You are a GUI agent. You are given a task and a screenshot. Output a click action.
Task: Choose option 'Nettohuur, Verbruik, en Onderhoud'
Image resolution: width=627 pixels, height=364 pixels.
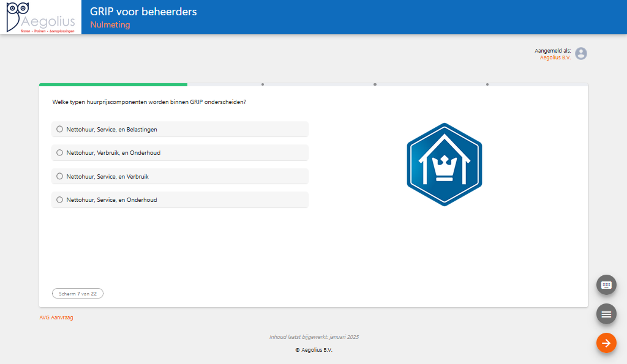[60, 152]
